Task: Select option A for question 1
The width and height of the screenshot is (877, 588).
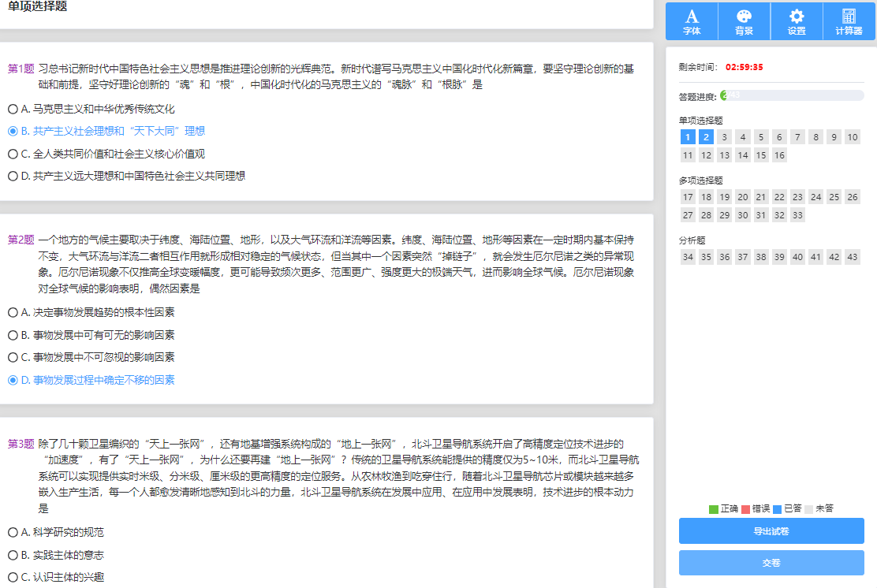Action: click(13, 109)
